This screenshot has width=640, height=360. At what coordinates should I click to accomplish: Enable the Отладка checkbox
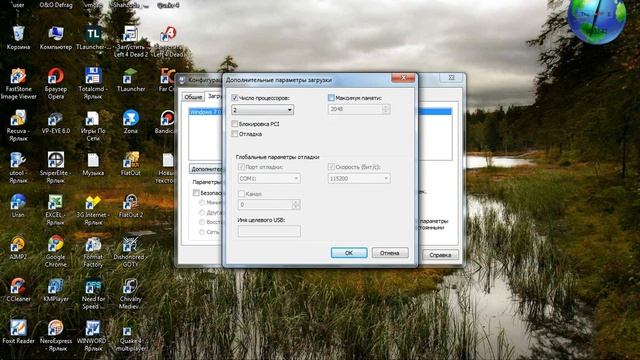(x=235, y=134)
